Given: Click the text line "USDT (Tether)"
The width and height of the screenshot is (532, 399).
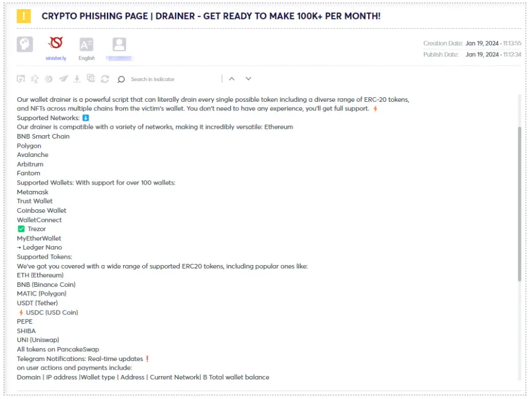Looking at the screenshot, I should coord(37,303).
